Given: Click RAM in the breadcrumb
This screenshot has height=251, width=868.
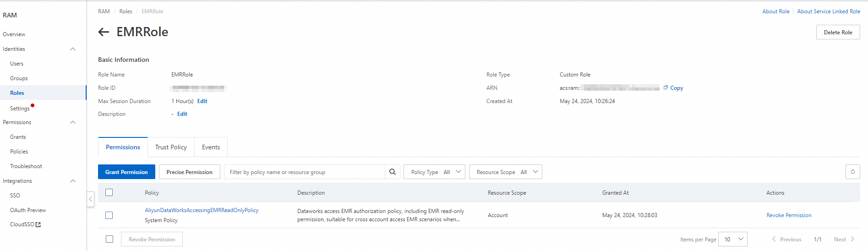Looking at the screenshot, I should [104, 11].
